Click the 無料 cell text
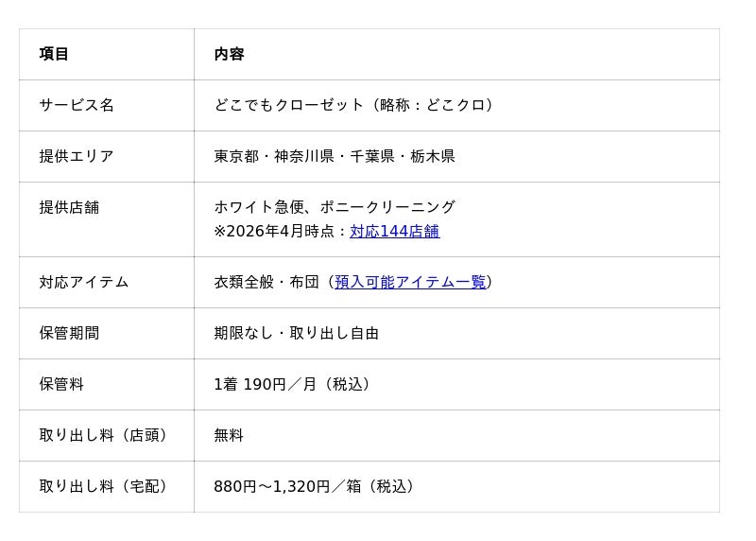The width and height of the screenshot is (756, 541). point(229,435)
